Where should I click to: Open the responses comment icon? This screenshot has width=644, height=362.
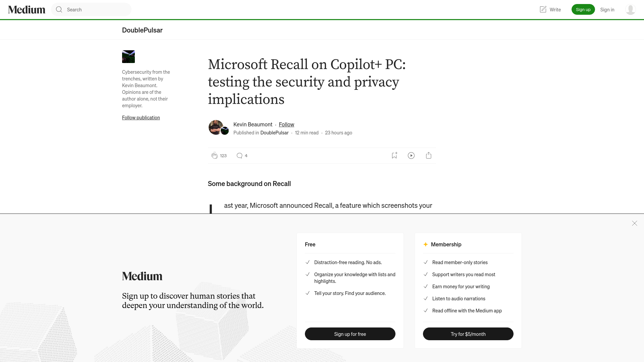[x=239, y=156]
